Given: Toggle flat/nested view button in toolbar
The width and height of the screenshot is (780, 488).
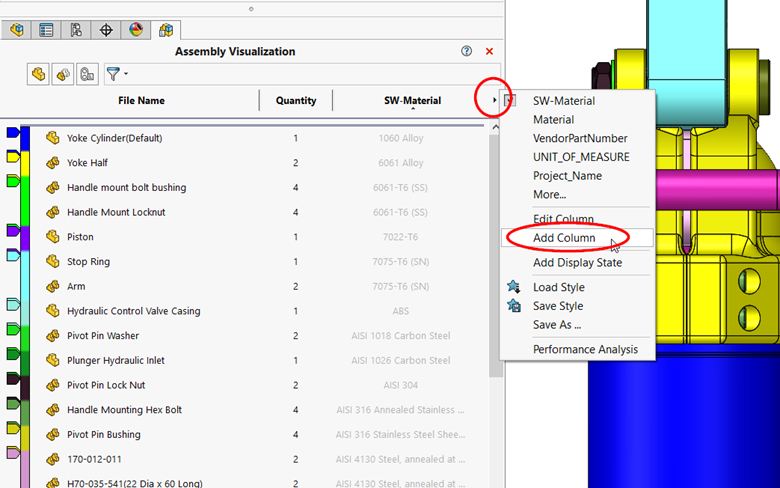Looking at the screenshot, I should 38,74.
